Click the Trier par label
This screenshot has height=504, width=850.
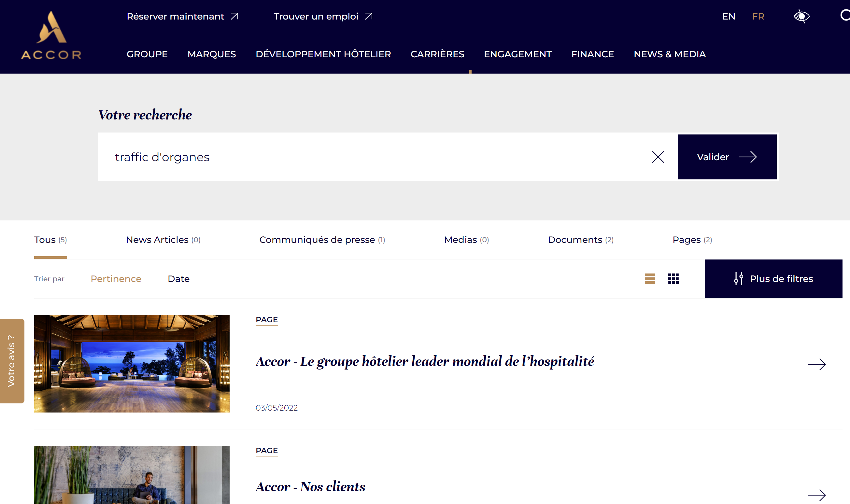pos(49,279)
